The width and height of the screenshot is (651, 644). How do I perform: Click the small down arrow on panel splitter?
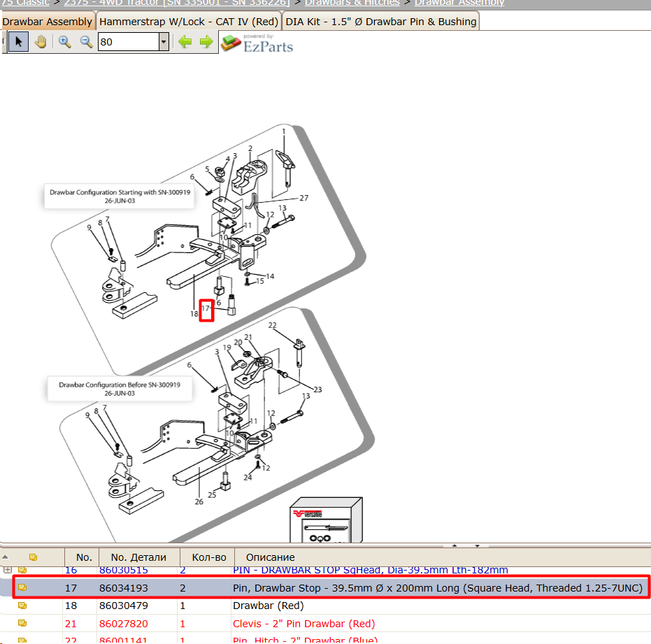pyautogui.click(x=478, y=545)
